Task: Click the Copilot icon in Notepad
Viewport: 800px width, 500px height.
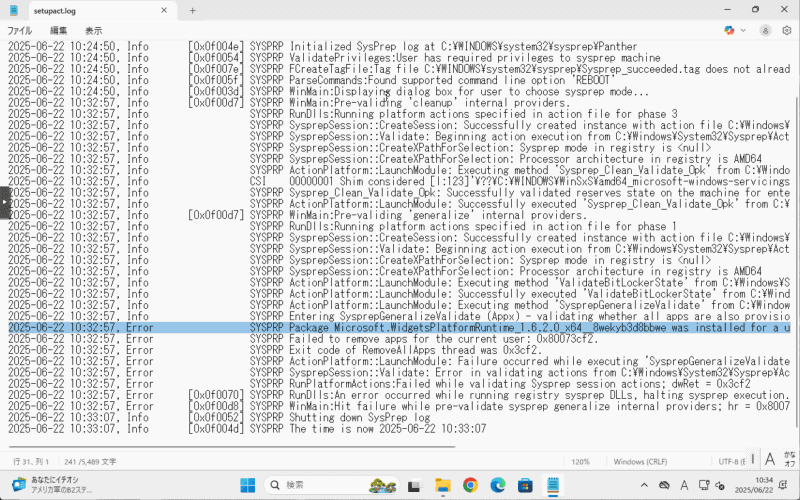Action: coord(729,31)
